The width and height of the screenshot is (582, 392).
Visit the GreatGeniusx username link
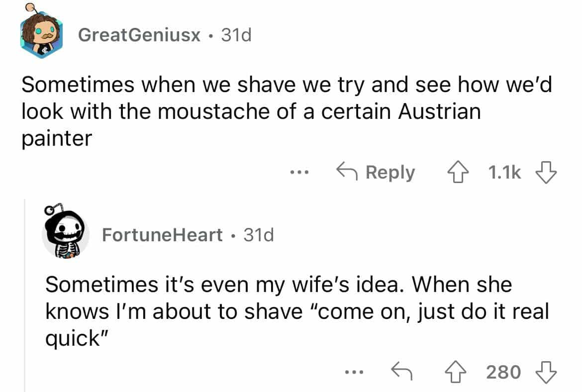click(139, 35)
